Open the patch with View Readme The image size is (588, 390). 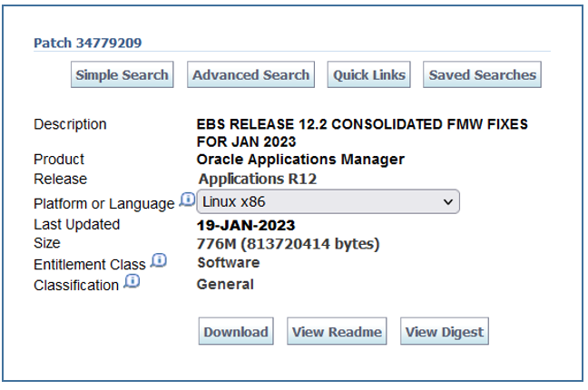pos(338,332)
